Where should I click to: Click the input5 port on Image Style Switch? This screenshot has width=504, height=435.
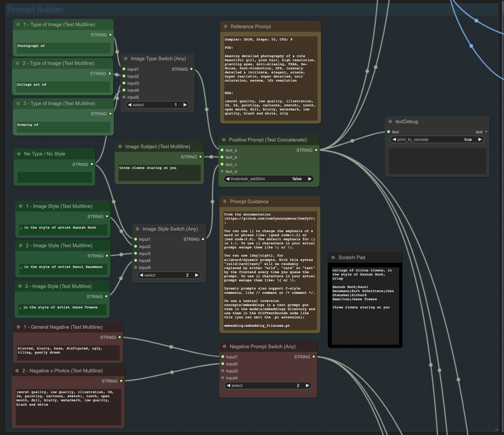click(x=135, y=267)
